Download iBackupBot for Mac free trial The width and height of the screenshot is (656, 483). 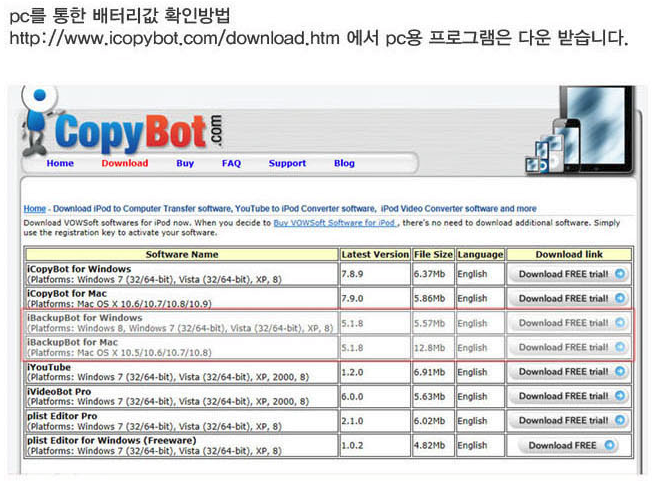(569, 347)
